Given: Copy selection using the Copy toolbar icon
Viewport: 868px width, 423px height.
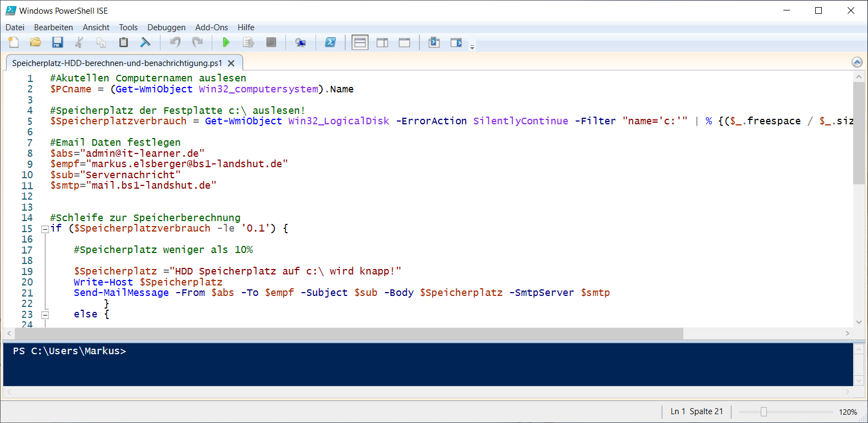Looking at the screenshot, I should point(101,42).
